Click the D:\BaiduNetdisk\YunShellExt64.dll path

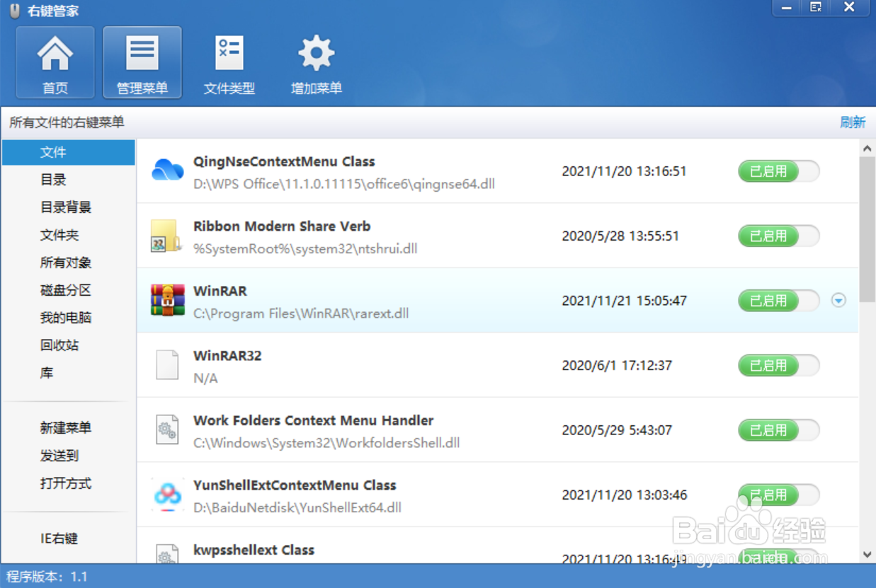297,507
